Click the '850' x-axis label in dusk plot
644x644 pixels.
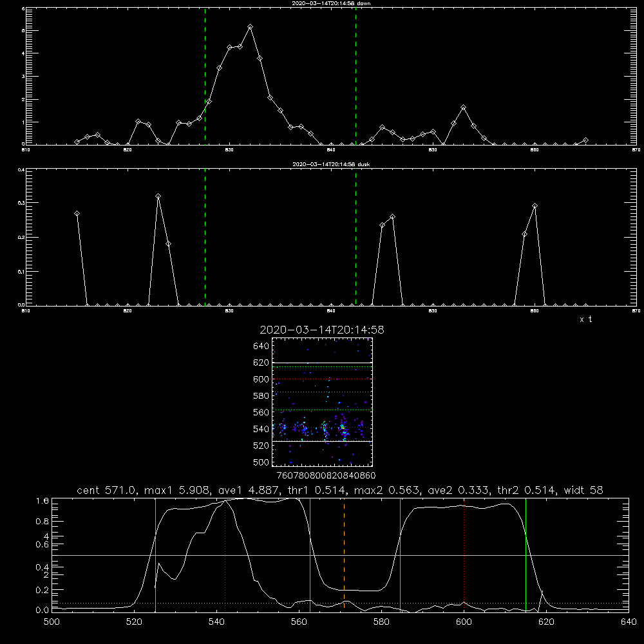(x=433, y=311)
